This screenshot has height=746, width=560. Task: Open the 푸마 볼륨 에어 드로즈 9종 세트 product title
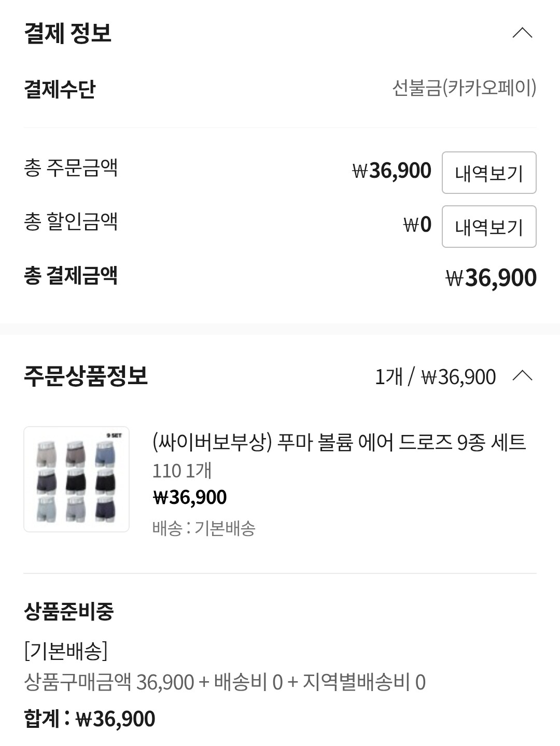tap(339, 442)
